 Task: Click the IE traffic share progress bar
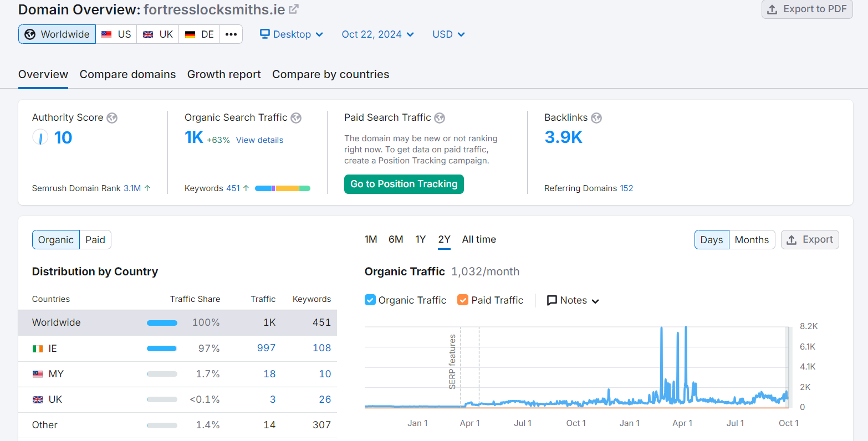tap(162, 348)
